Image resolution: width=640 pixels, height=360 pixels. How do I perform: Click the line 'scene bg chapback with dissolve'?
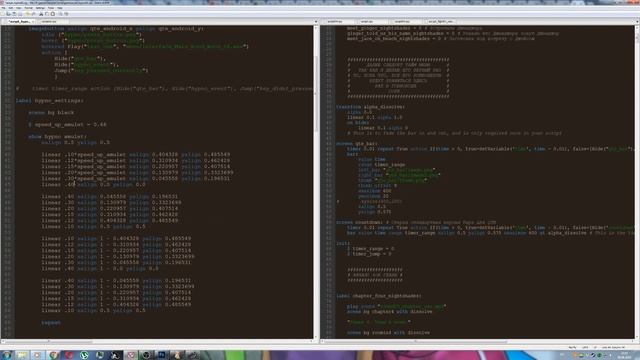389,312
